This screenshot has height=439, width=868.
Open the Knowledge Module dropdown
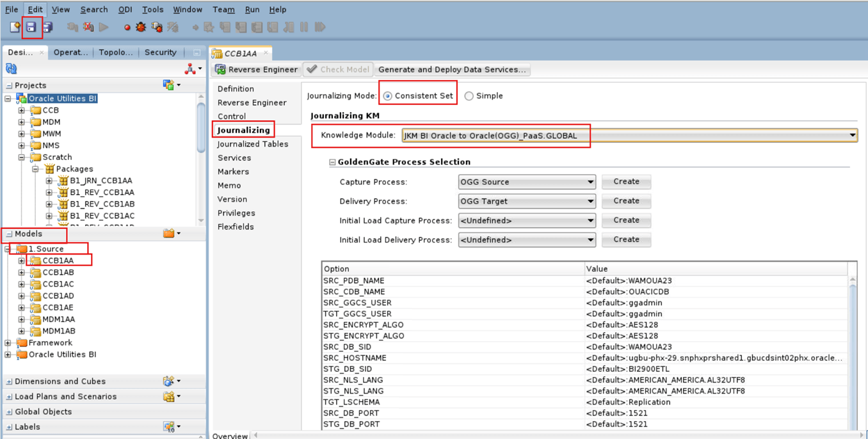click(852, 135)
